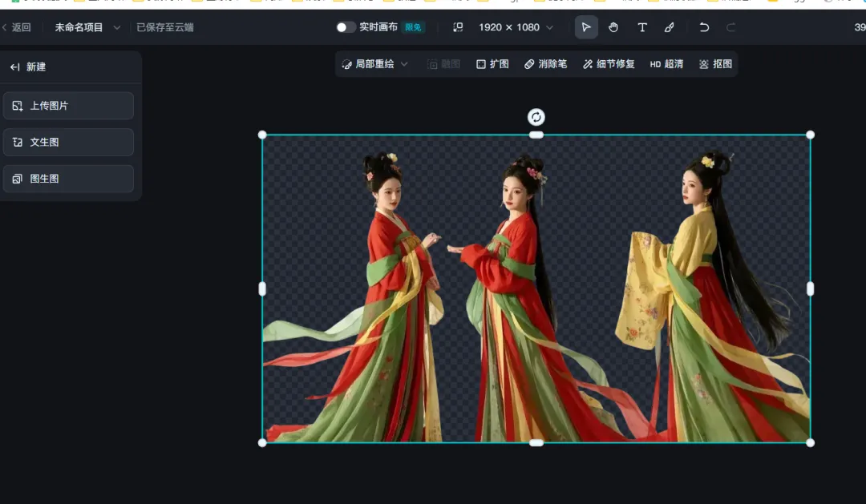Image resolution: width=866 pixels, height=504 pixels.
Task: Click the rotate handle above the image
Action: tap(536, 118)
